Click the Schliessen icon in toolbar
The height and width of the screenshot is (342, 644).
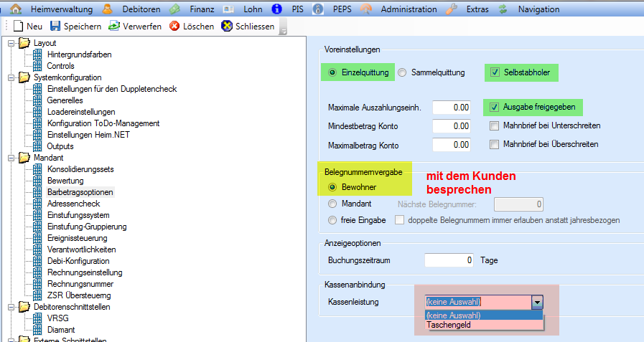pos(227,26)
